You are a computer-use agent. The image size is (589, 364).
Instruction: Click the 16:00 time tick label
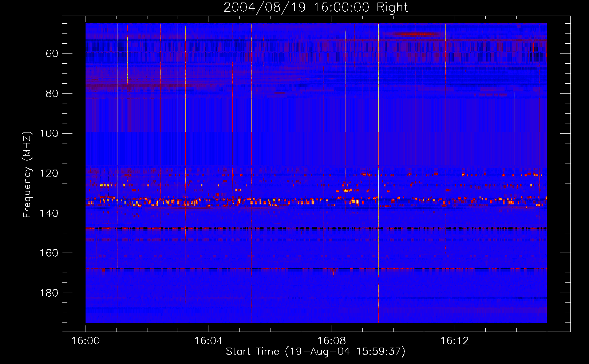tap(86, 341)
